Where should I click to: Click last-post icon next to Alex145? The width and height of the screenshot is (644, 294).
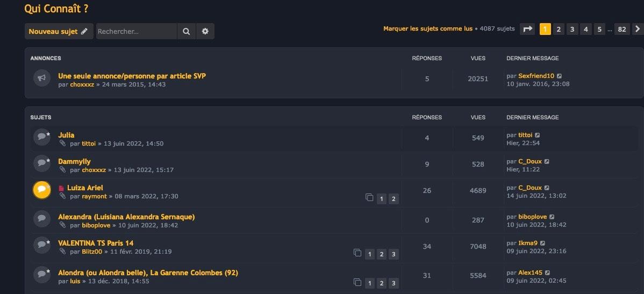click(x=547, y=273)
